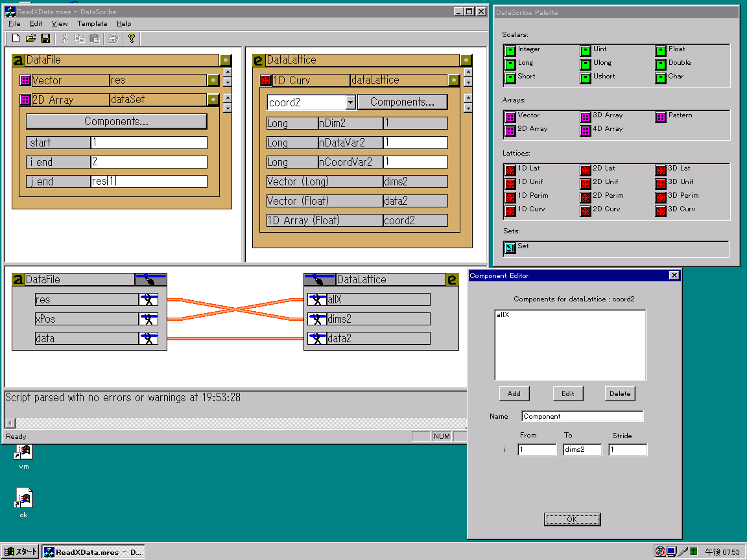The width and height of the screenshot is (747, 560).
Task: Click the Help question mark icon
Action: click(131, 38)
